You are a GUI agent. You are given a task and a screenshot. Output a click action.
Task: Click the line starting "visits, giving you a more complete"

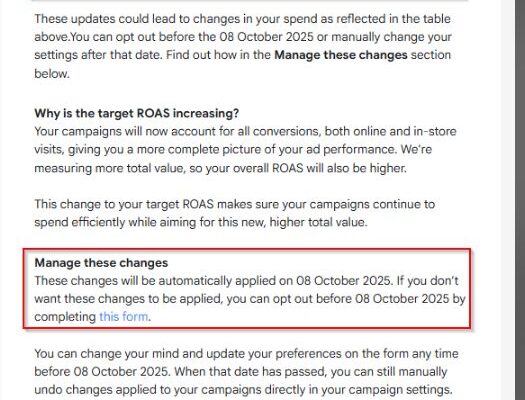tap(233, 149)
